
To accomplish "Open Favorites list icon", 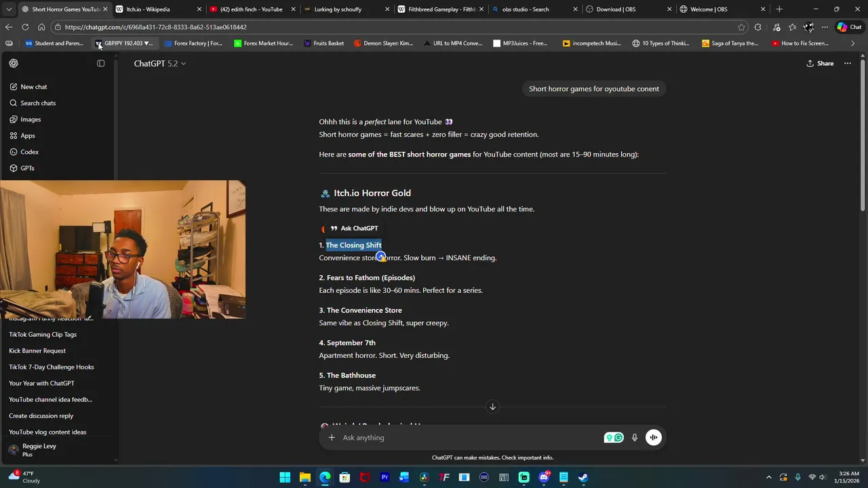I will point(792,27).
